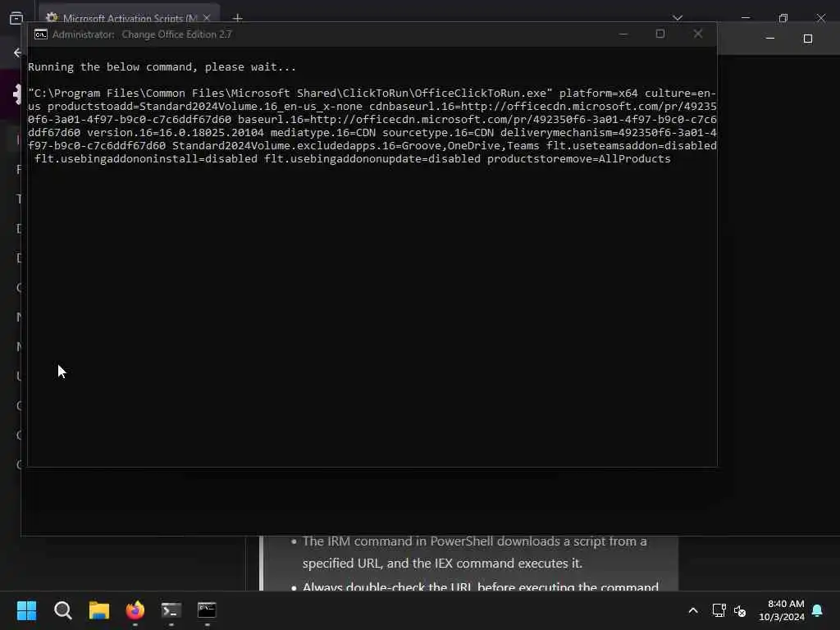Restore down the Firefox window
This screenshot has width=840, height=630.
(783, 18)
